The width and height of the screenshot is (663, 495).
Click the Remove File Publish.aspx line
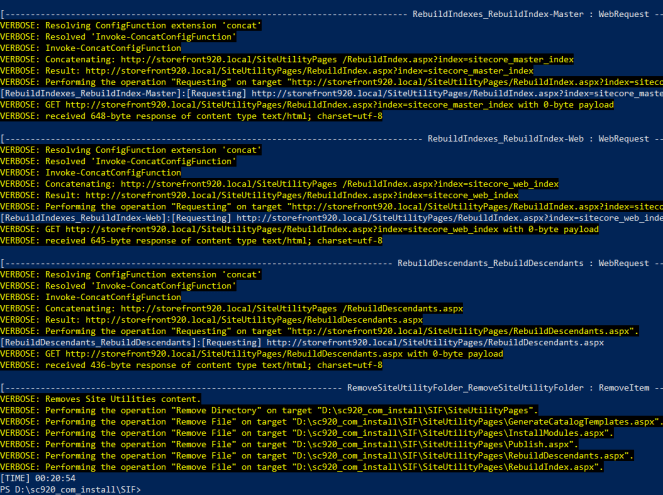pyautogui.click(x=290, y=443)
